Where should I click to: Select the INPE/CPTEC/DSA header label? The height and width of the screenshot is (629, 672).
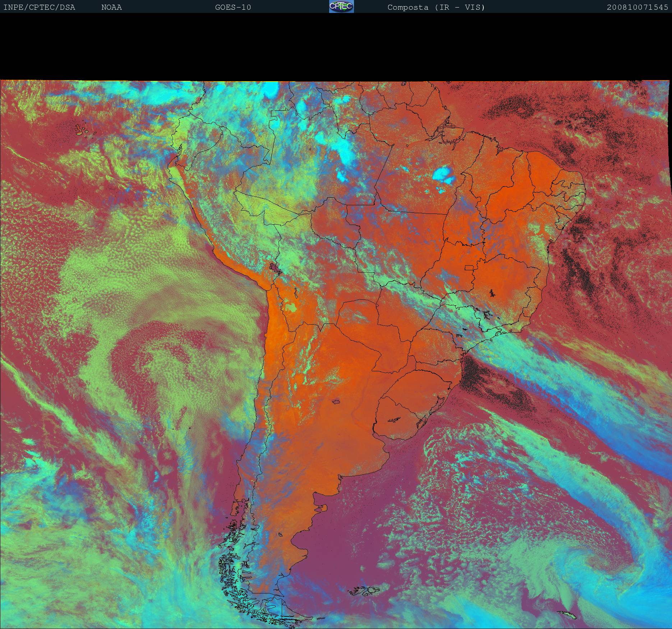click(x=39, y=7)
